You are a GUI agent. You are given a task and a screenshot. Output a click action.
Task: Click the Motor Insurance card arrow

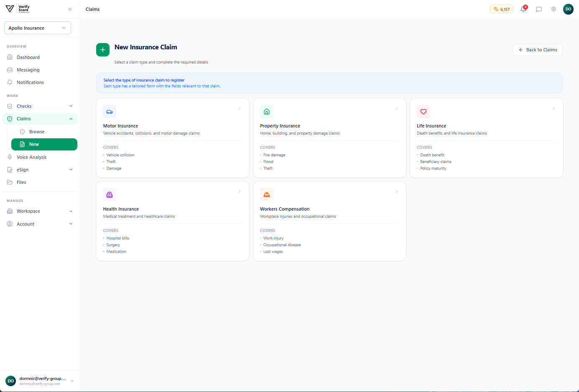pyautogui.click(x=240, y=108)
